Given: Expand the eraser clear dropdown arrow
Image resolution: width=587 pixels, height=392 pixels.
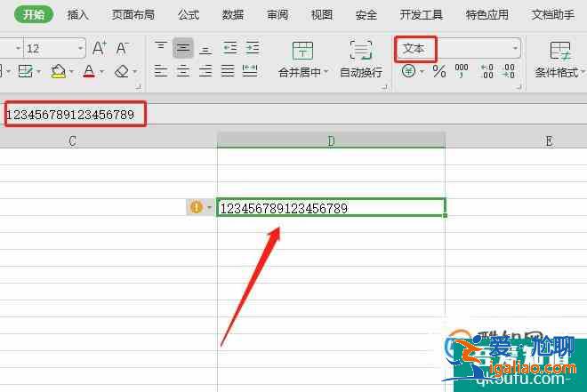Looking at the screenshot, I should tap(135, 71).
